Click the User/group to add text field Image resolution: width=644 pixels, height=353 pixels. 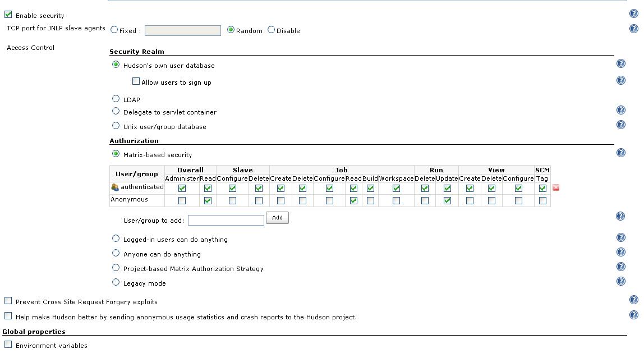click(x=226, y=221)
